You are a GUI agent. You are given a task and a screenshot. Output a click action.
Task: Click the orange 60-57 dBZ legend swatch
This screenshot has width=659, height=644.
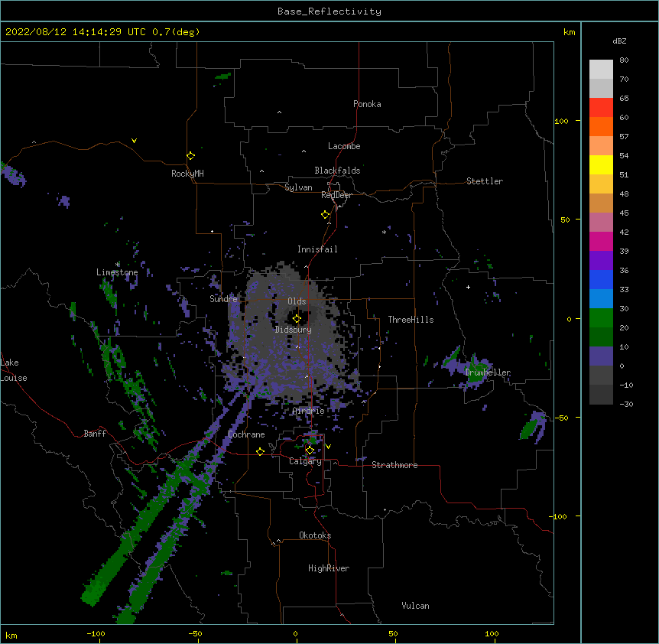pos(601,126)
